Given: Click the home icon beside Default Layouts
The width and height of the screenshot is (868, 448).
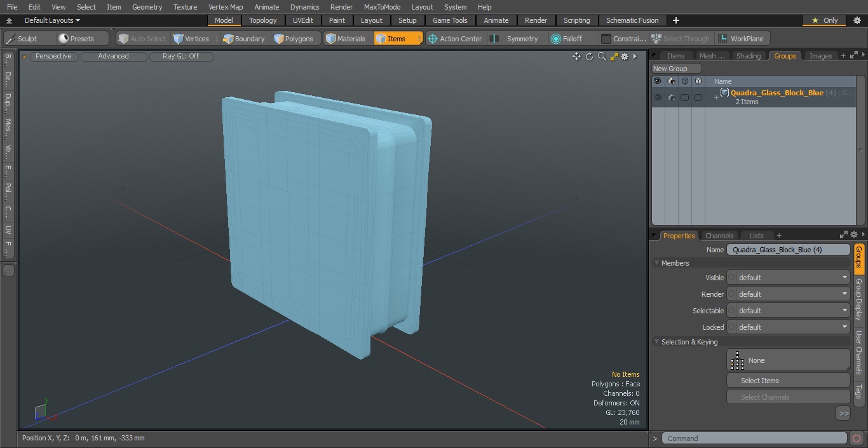Looking at the screenshot, I should click(9, 20).
